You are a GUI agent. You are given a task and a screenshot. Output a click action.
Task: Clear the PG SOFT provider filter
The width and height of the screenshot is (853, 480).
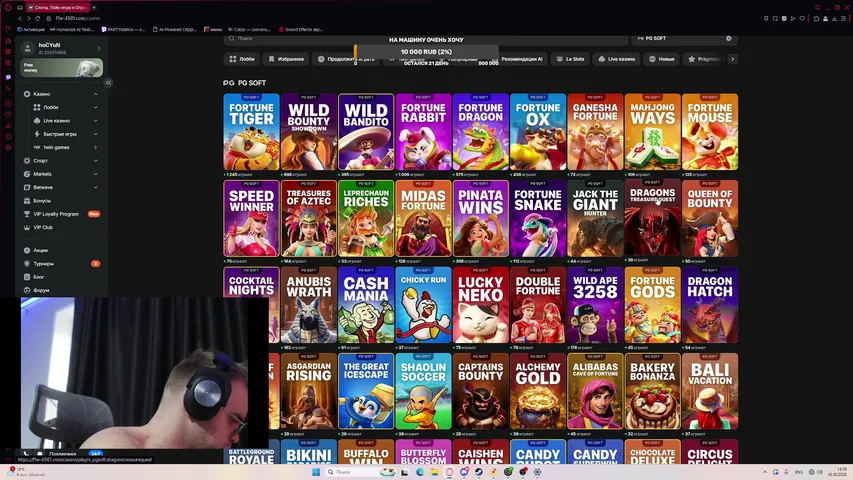click(728, 39)
